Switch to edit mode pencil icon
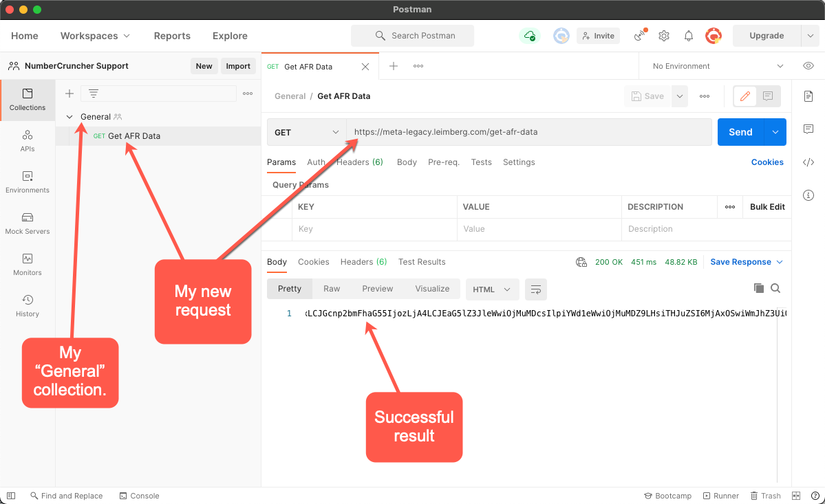This screenshot has height=504, width=825. 745,96
